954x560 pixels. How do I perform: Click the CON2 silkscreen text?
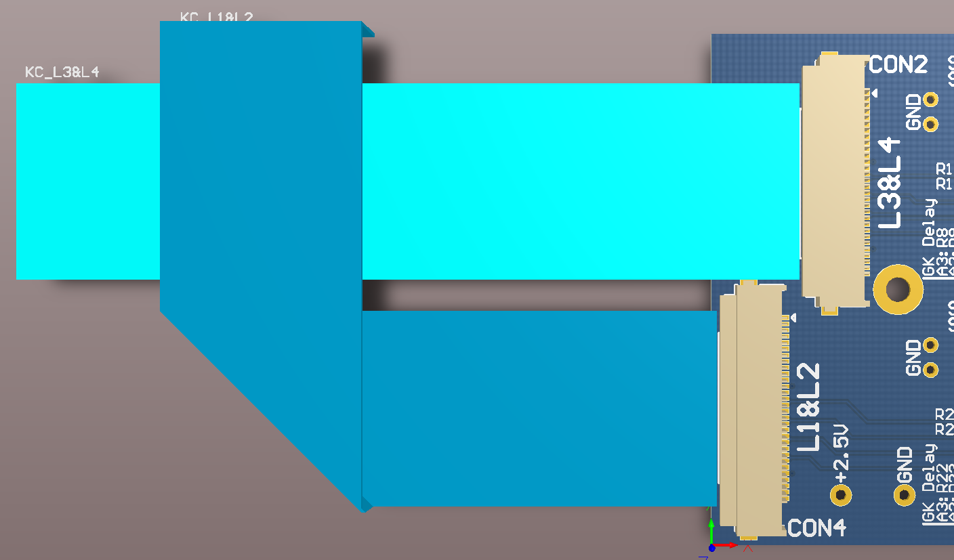coord(898,65)
